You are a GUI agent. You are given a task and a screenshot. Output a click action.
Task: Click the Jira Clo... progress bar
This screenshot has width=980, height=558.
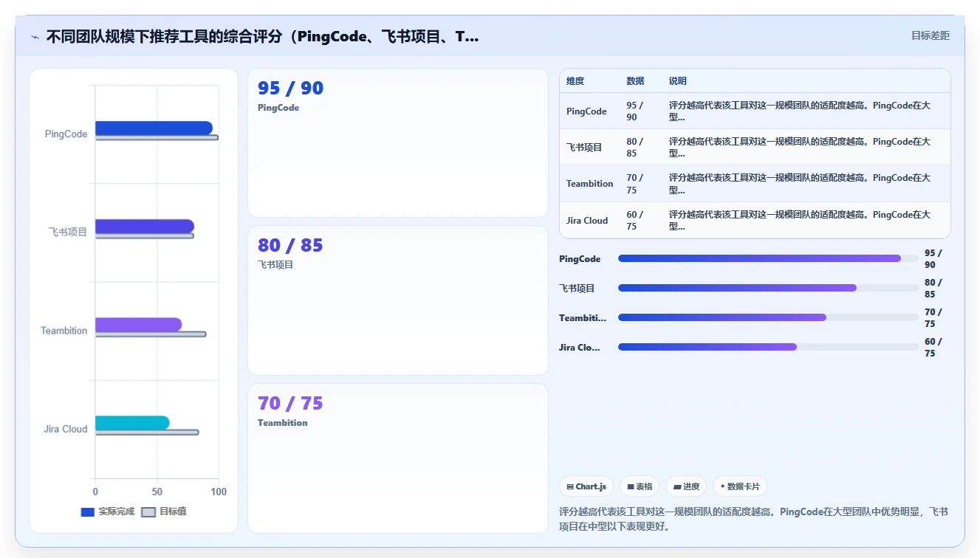click(768, 347)
